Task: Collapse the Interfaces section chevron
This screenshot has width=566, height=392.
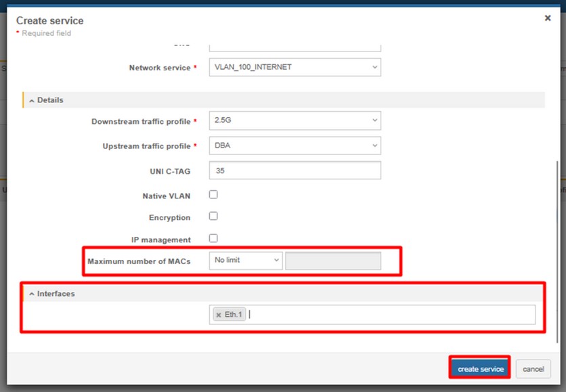Action: [x=32, y=294]
